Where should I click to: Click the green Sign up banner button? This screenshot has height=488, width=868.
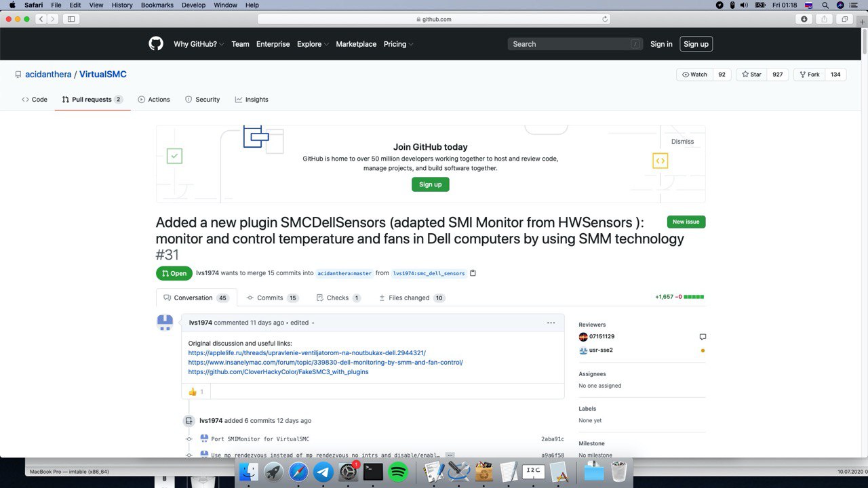click(x=430, y=184)
